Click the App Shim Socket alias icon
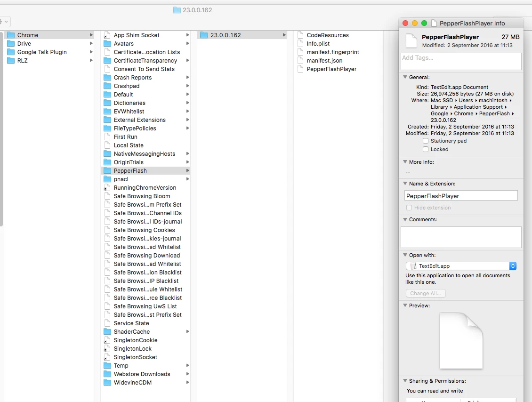 pyautogui.click(x=107, y=35)
